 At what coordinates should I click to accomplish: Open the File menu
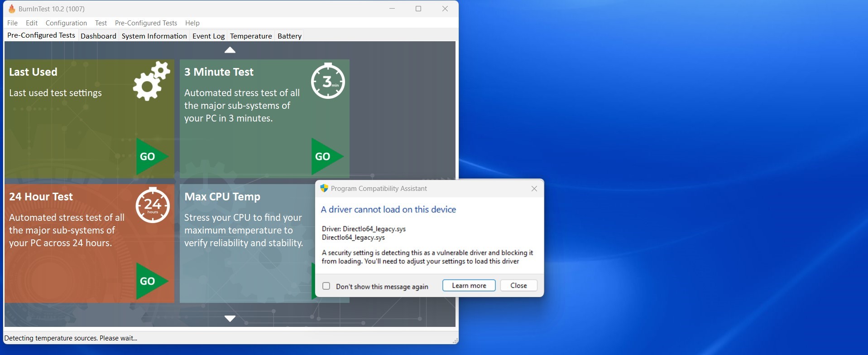pyautogui.click(x=13, y=23)
